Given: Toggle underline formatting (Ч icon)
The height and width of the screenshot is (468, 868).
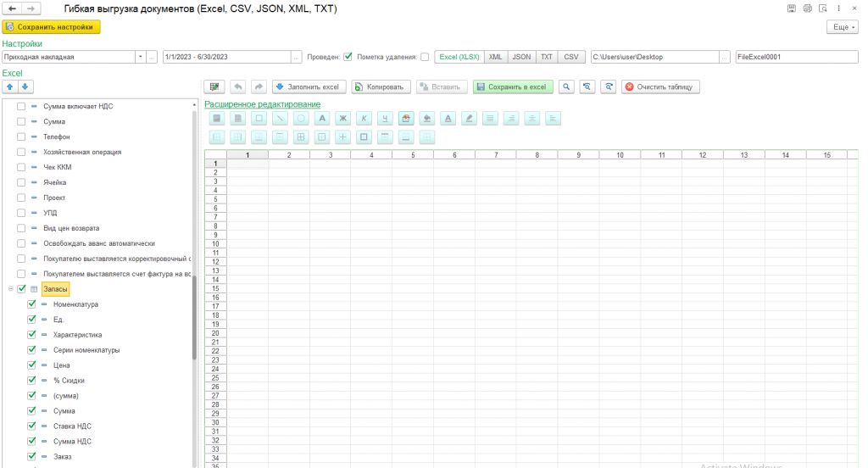Looking at the screenshot, I should [x=385, y=119].
